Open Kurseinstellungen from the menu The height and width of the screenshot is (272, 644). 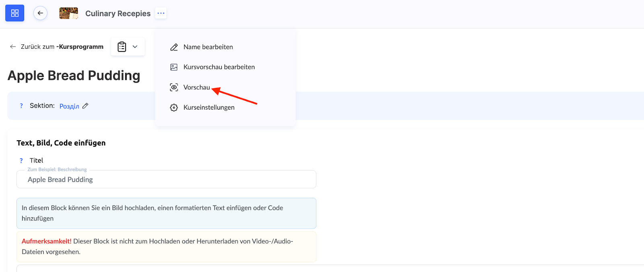[x=209, y=108]
